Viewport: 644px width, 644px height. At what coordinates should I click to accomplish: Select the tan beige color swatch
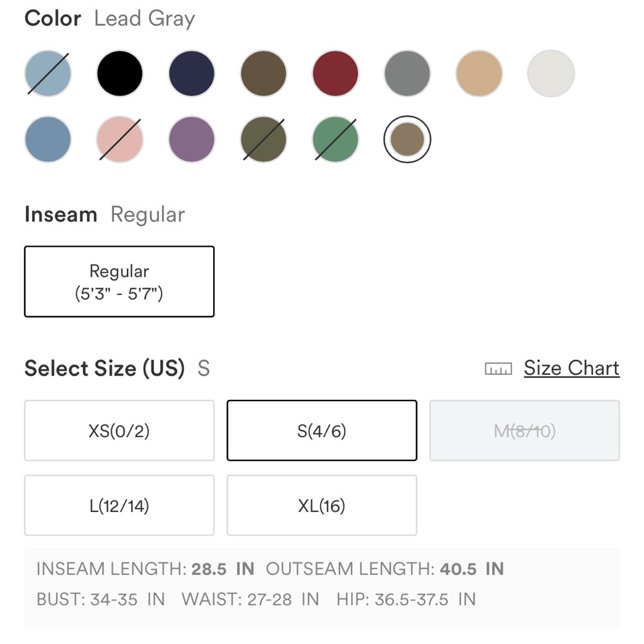click(479, 73)
